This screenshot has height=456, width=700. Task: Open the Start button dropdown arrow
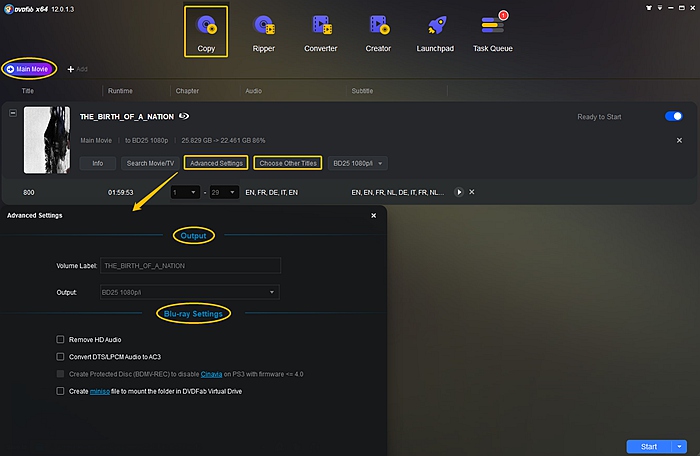679,447
